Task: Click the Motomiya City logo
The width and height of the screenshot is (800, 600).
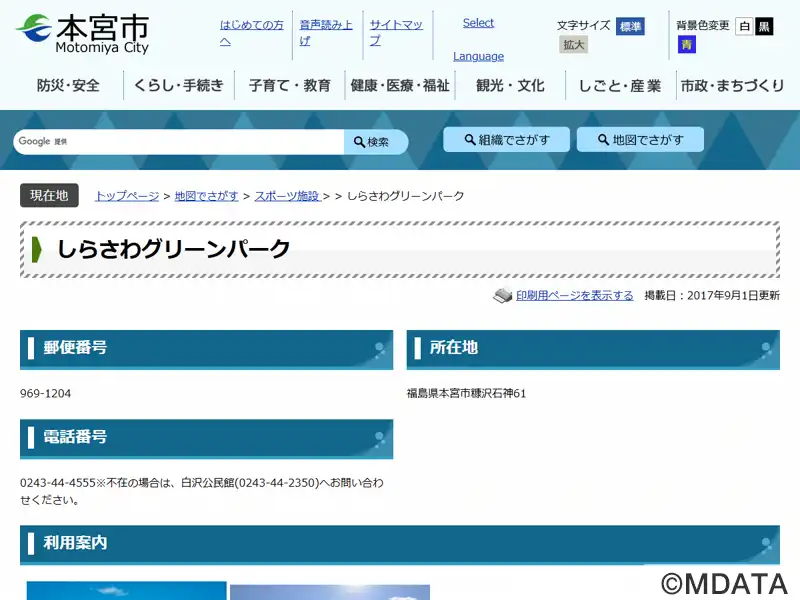Action: coord(83,34)
